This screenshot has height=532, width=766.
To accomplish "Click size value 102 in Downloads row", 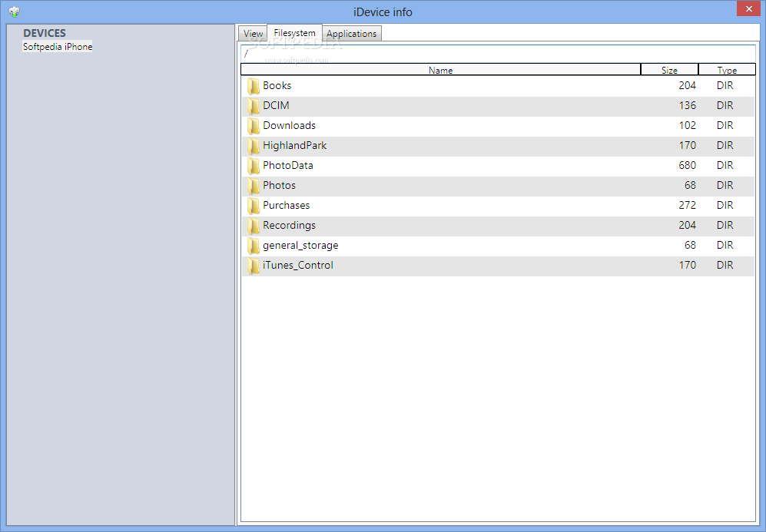I will (687, 125).
